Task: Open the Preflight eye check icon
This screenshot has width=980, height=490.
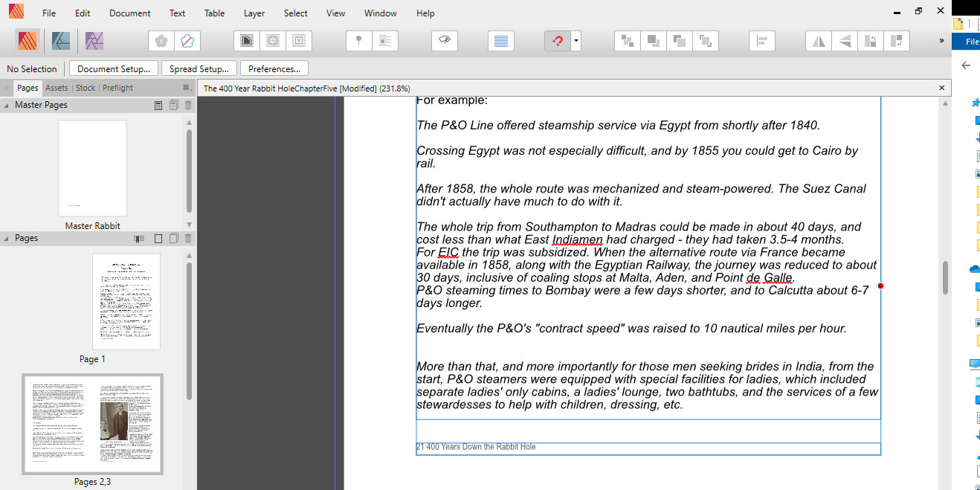Action: click(x=445, y=41)
